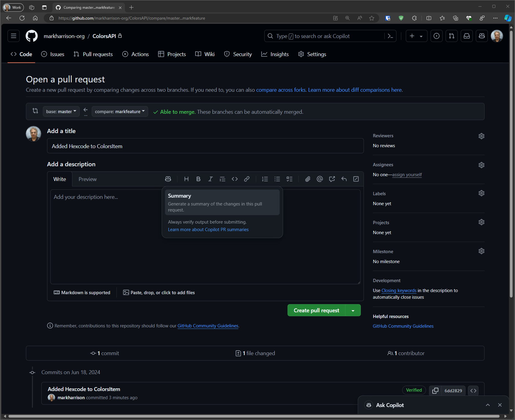Follow the compare across forks link
Image resolution: width=515 pixels, height=420 pixels.
pyautogui.click(x=281, y=90)
